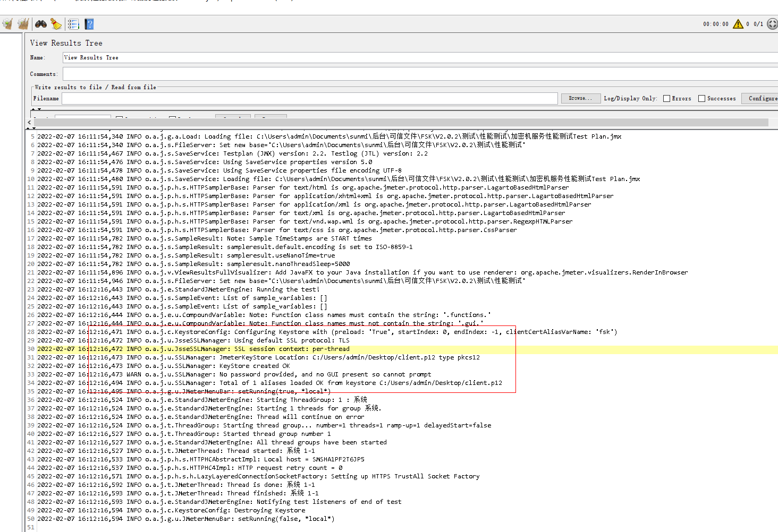The height and width of the screenshot is (532, 778).
Task: Click the elapsed time 00:00:00 indicator
Action: [x=716, y=24]
